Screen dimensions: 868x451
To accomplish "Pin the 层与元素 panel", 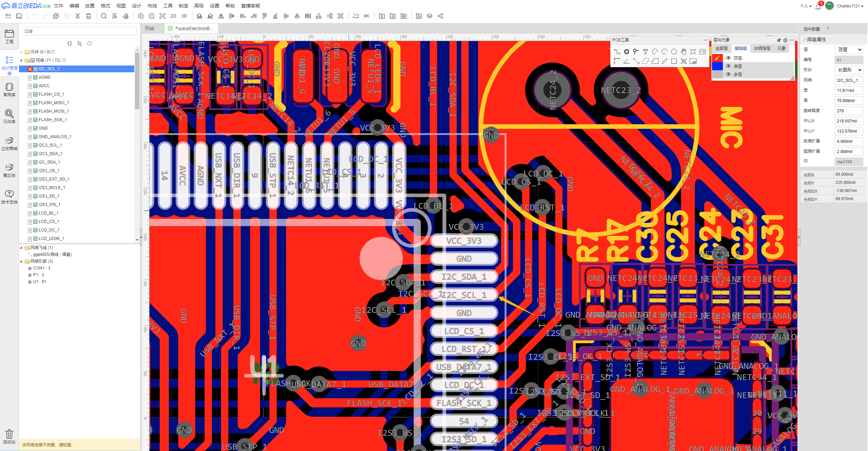I will click(x=779, y=40).
